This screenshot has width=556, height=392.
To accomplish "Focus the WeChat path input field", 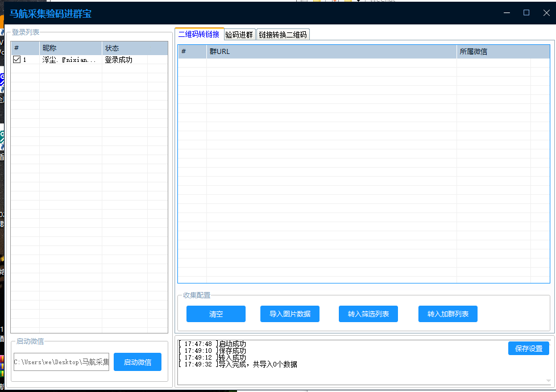I will pyautogui.click(x=61, y=362).
